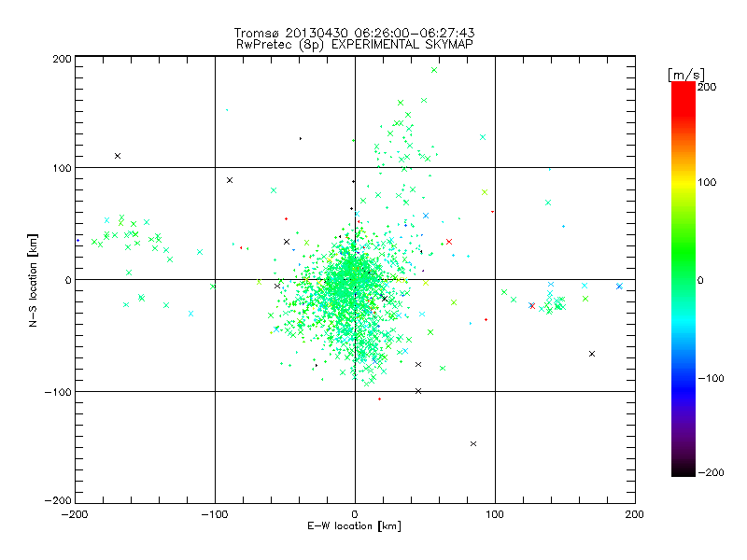Click the colorbar '200' tick label

(x=707, y=87)
